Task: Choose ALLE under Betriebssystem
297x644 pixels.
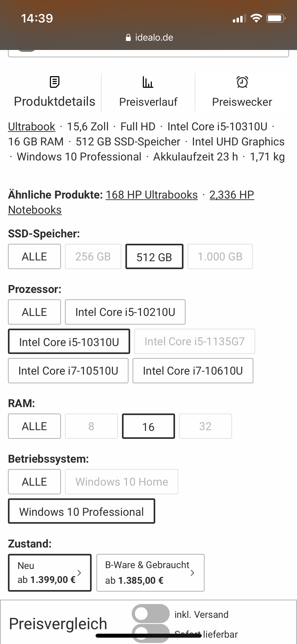Action: (x=34, y=482)
